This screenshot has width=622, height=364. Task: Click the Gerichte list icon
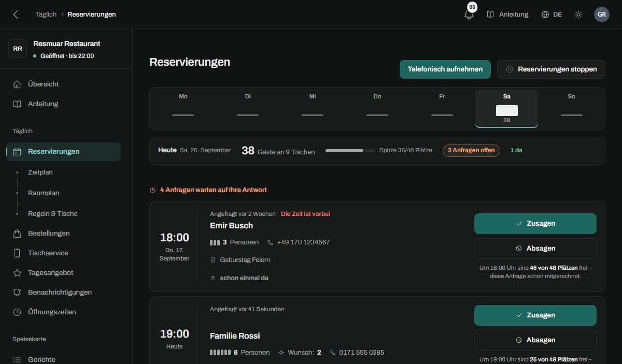pos(17,359)
